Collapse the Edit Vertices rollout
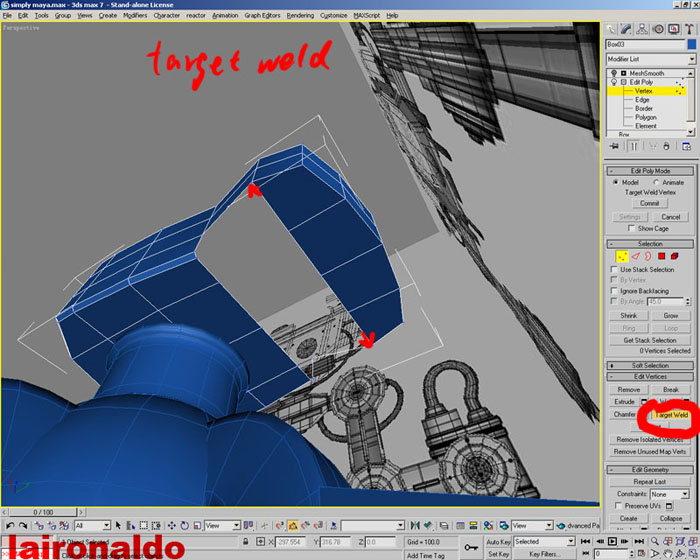The height and width of the screenshot is (560, 700). [650, 376]
